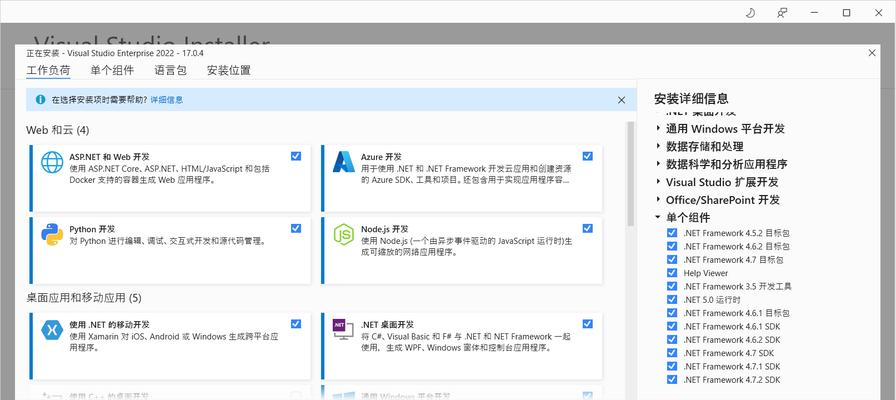Switch to the 语言包 tab
Image resolution: width=896 pixels, height=400 pixels.
pos(170,71)
